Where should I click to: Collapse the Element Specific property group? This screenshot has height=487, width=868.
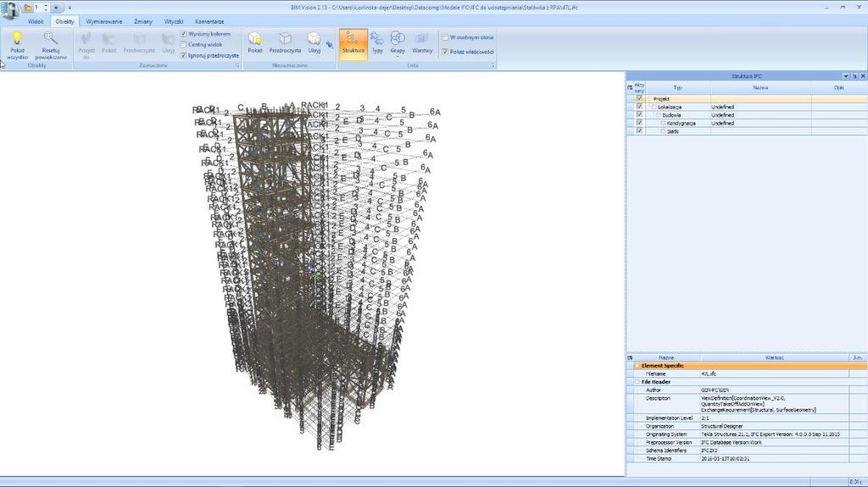tap(637, 366)
